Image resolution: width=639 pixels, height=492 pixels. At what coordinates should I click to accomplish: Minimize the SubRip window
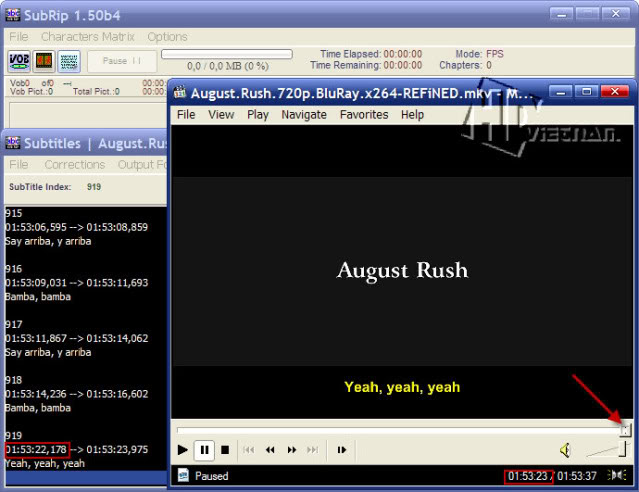pyautogui.click(x=562, y=15)
